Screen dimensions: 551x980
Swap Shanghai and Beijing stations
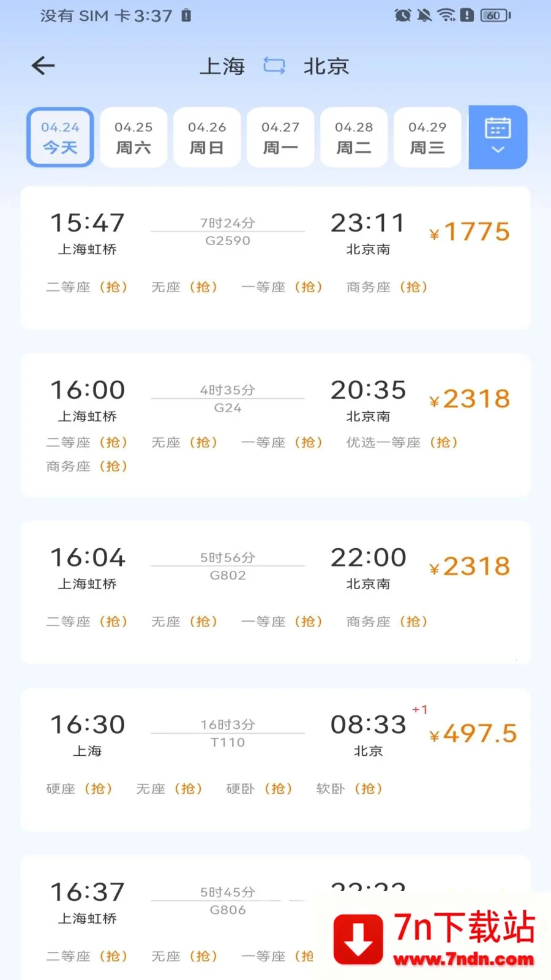[274, 66]
